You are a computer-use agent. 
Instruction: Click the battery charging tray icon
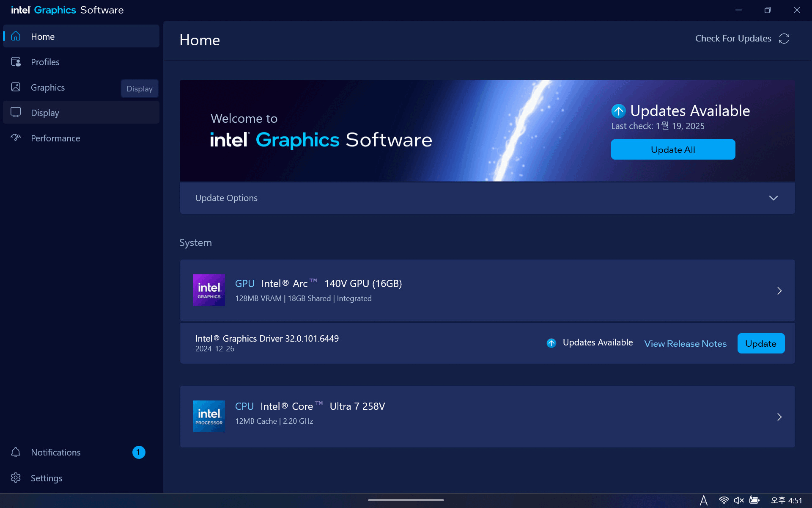(x=754, y=500)
